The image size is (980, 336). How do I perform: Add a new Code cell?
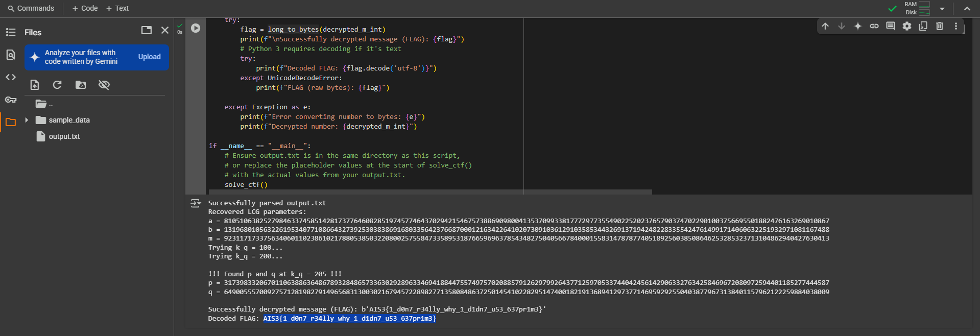click(x=85, y=8)
